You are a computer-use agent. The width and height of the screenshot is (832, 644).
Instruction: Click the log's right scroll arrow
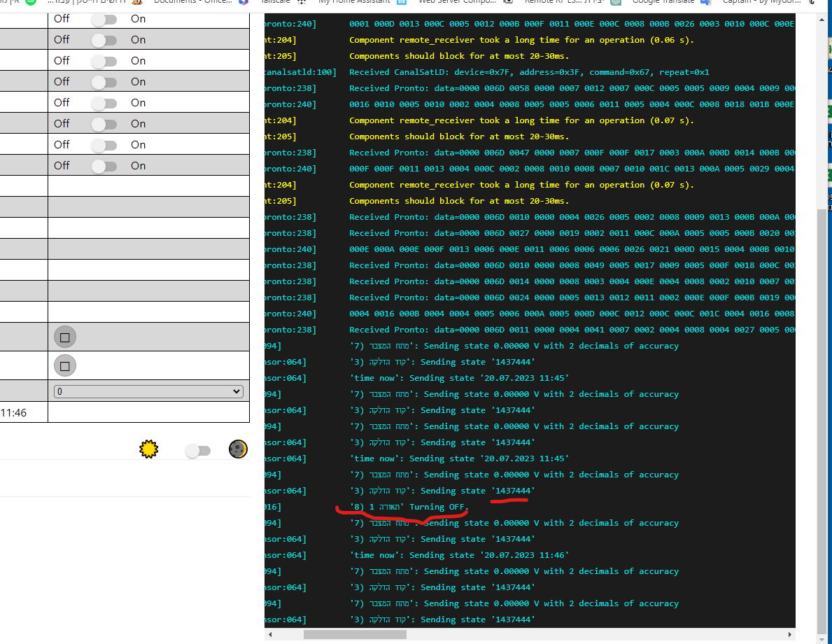point(790,635)
